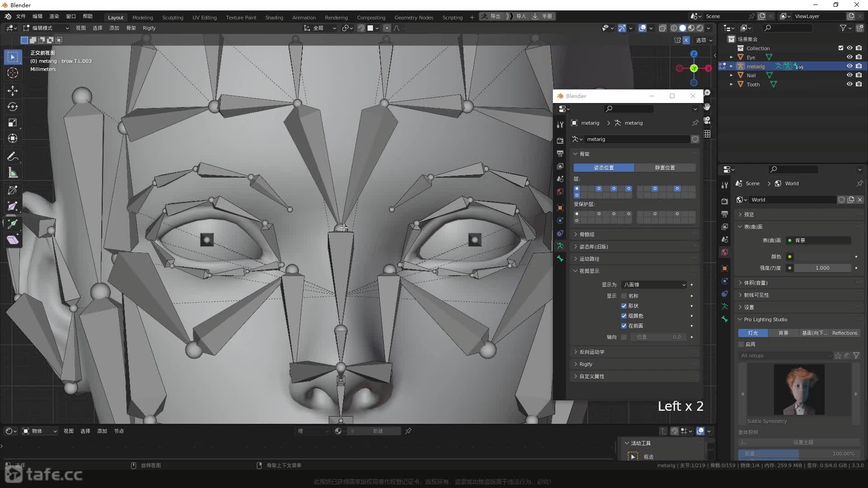
Task: Select the 背景 tab in Pro Lighting Studio
Action: click(x=783, y=333)
